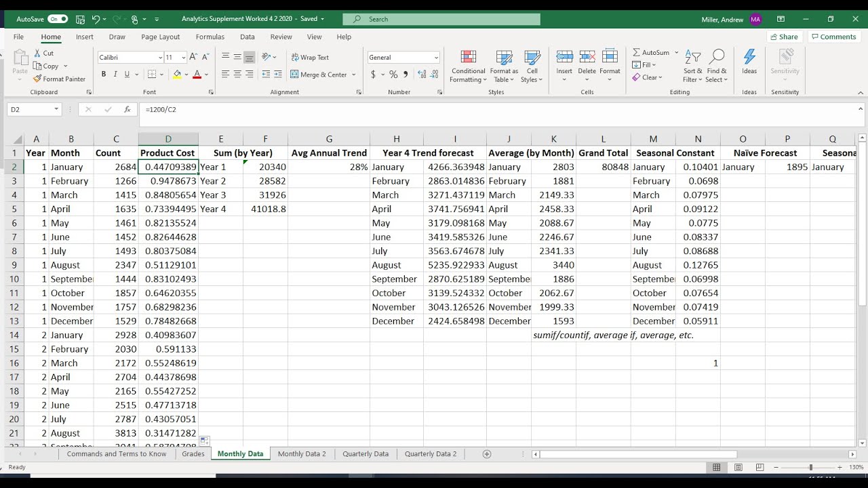Open the General number format dropdown
Screen dimensions: 868x488
pyautogui.click(x=436, y=58)
